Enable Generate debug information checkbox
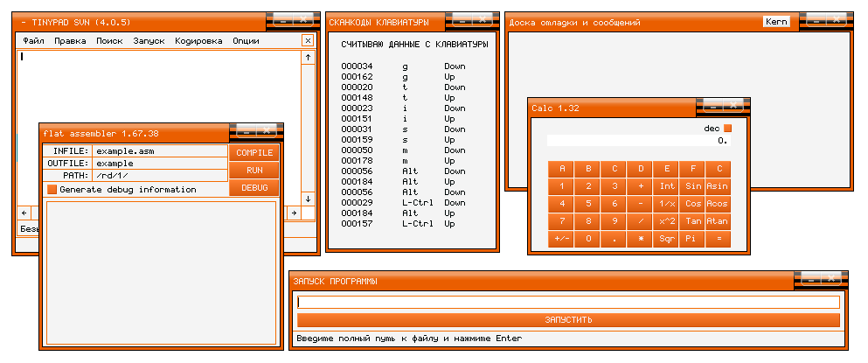This screenshot has width=868, height=363. click(52, 189)
